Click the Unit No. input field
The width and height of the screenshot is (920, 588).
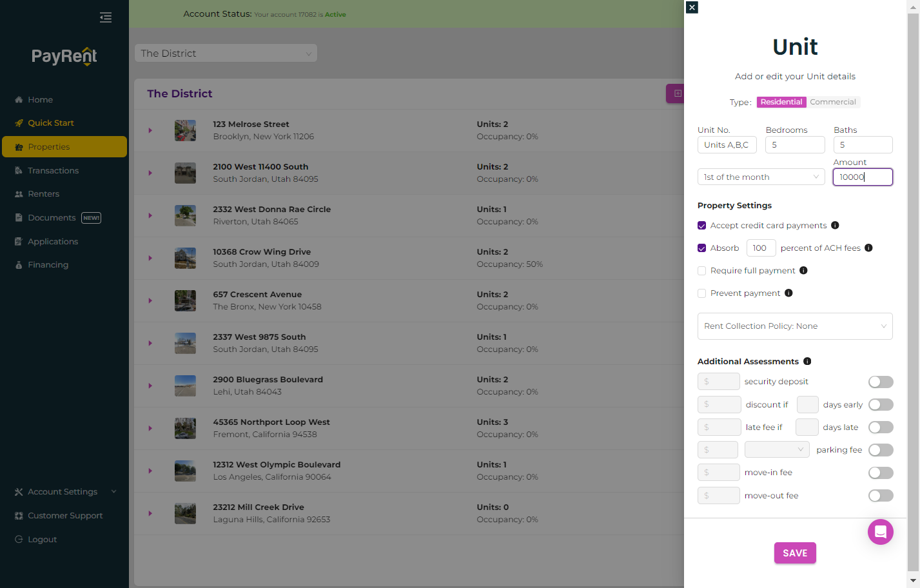pyautogui.click(x=727, y=145)
